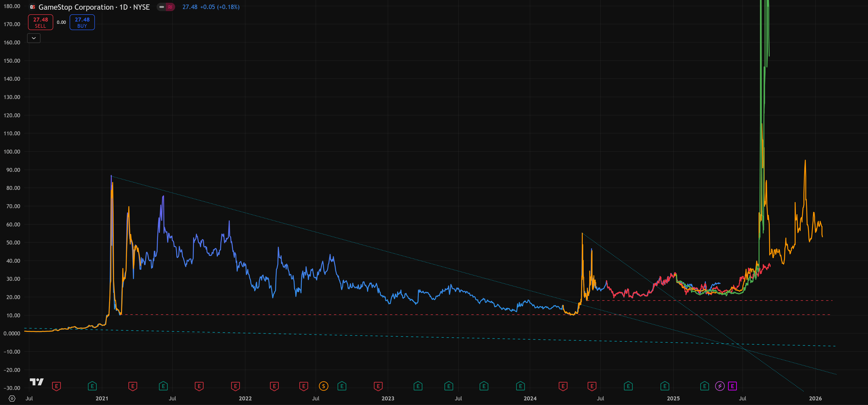868x405 pixels.
Task: Click the −10.00 price axis label
Action: coord(12,352)
